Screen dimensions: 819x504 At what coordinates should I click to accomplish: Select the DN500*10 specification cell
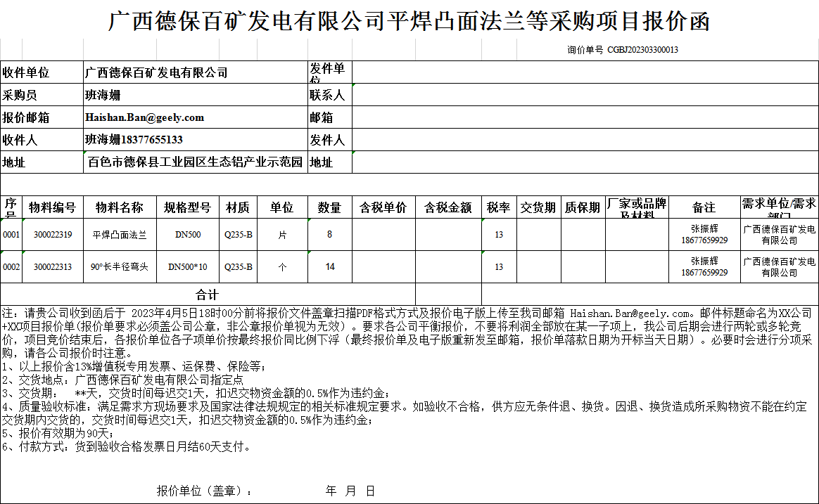tap(188, 266)
